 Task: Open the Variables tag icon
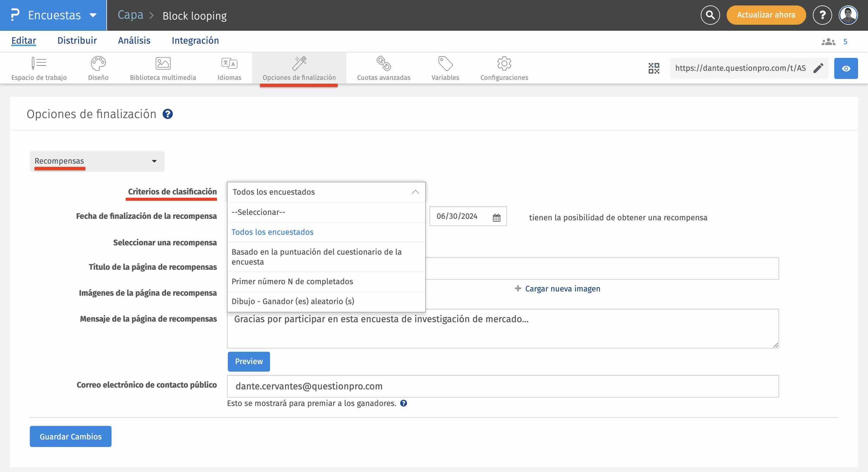(445, 63)
